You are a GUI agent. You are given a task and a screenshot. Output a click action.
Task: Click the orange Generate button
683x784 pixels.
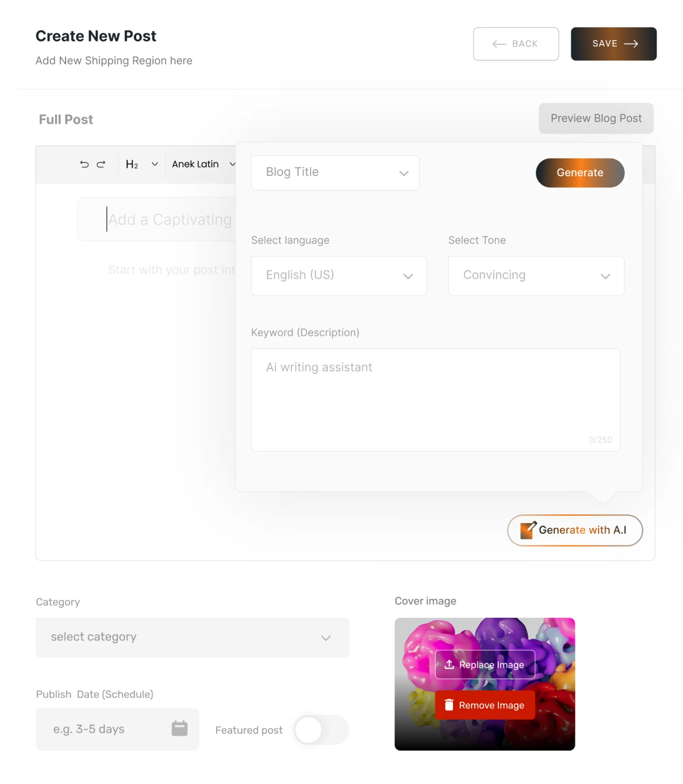pyautogui.click(x=580, y=173)
